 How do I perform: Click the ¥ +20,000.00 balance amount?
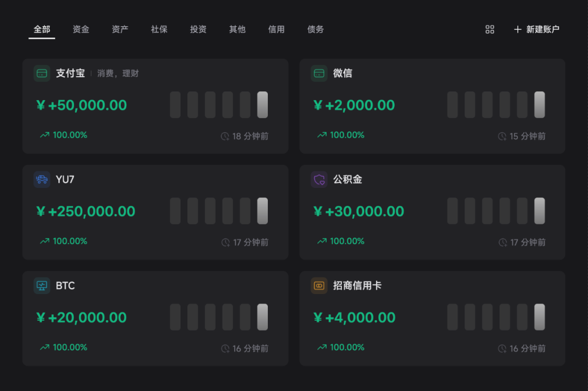[81, 317]
